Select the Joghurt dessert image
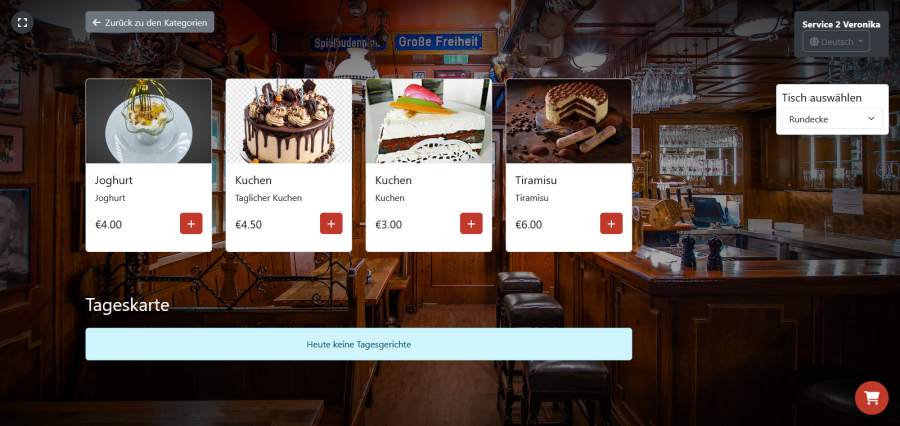 click(x=149, y=121)
